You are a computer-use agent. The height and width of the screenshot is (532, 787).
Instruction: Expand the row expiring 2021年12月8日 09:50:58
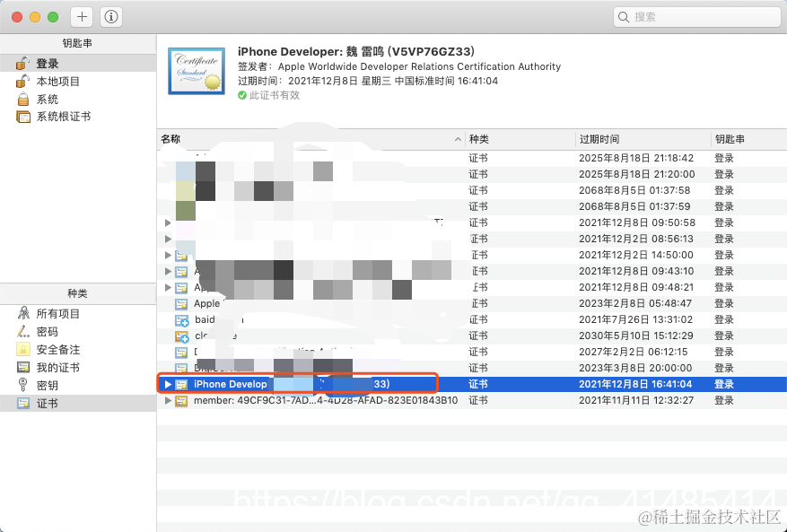[x=168, y=222]
